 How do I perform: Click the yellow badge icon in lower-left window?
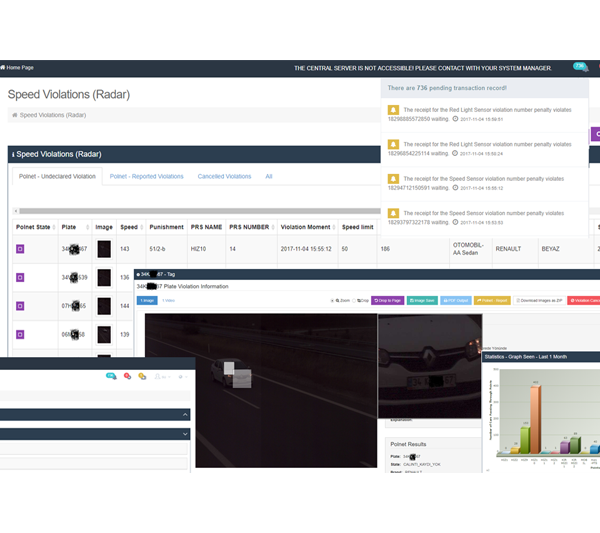142,376
